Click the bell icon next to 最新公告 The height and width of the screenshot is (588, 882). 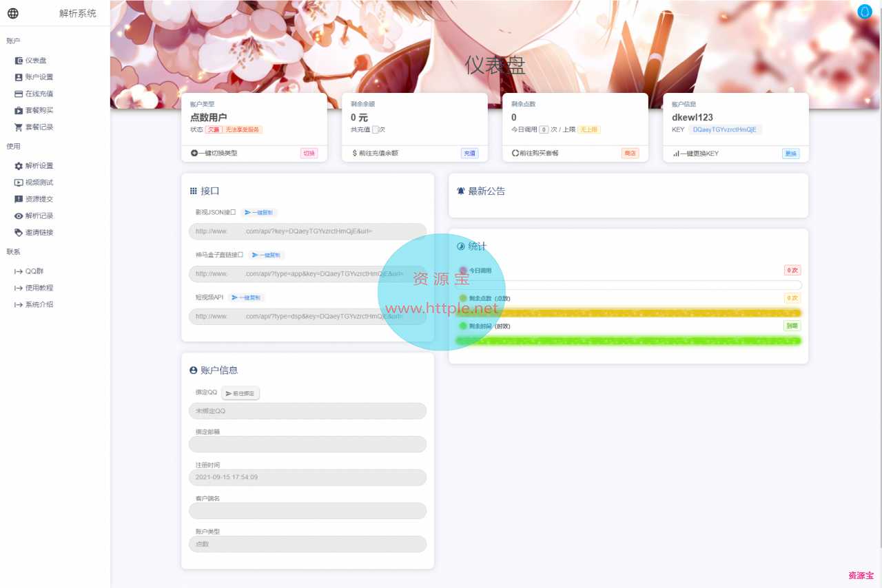click(461, 191)
